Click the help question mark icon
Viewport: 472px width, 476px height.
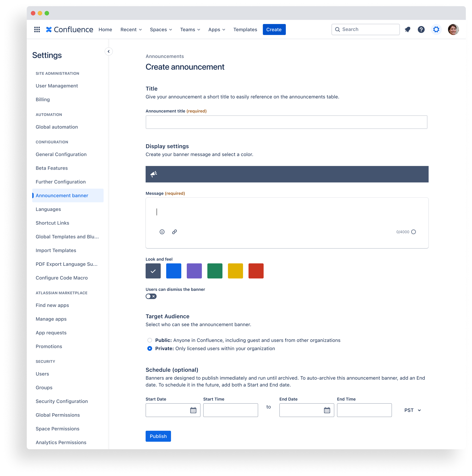click(x=421, y=29)
